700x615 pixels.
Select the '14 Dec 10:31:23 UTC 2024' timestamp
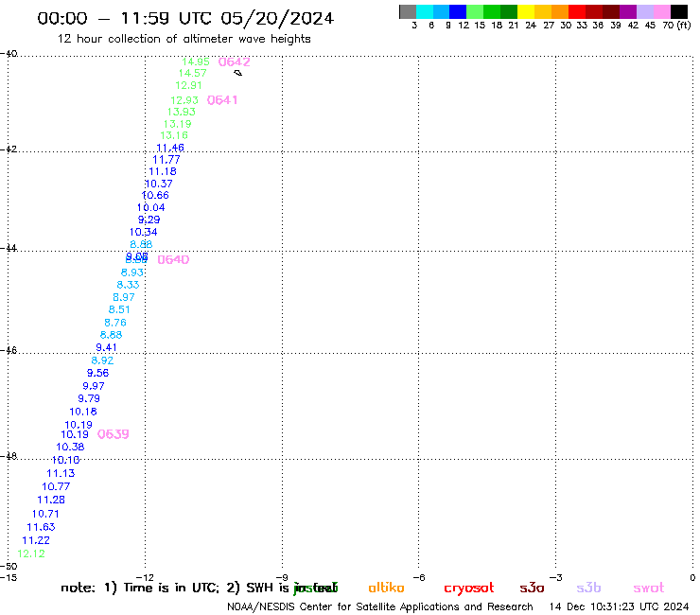point(620,606)
